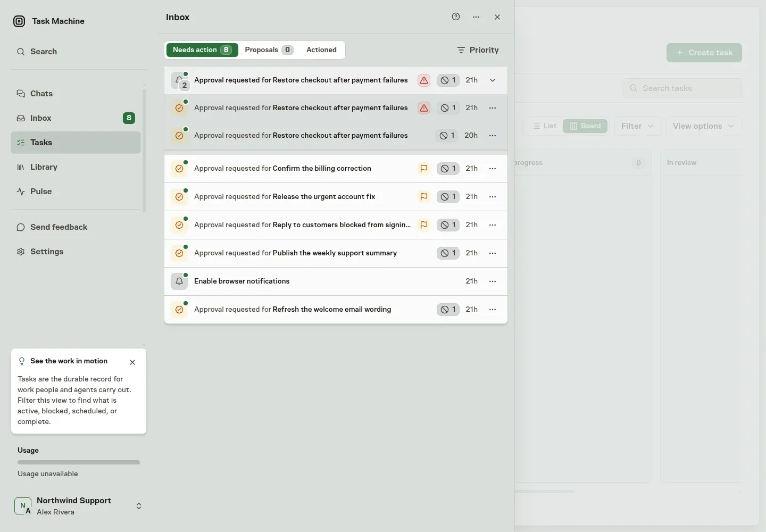766x532 pixels.
Task: Open more options for 'Release the urgent account fix'
Action: point(493,197)
